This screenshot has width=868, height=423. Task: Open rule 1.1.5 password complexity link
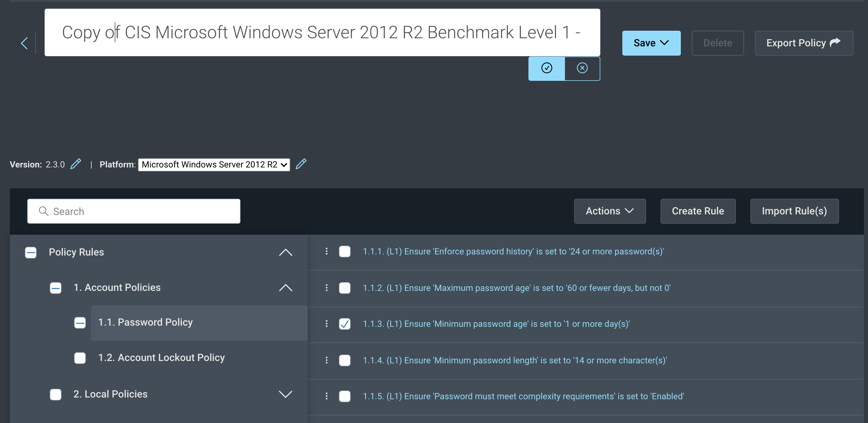[523, 396]
